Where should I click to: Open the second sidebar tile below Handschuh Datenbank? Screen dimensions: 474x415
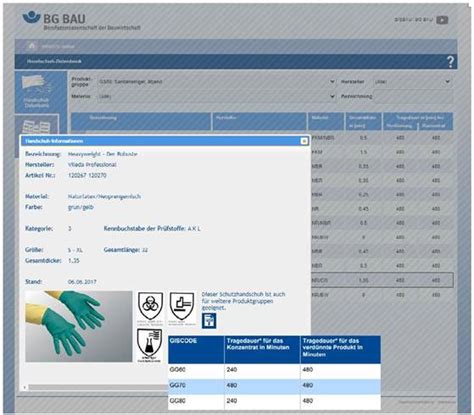tap(37, 125)
